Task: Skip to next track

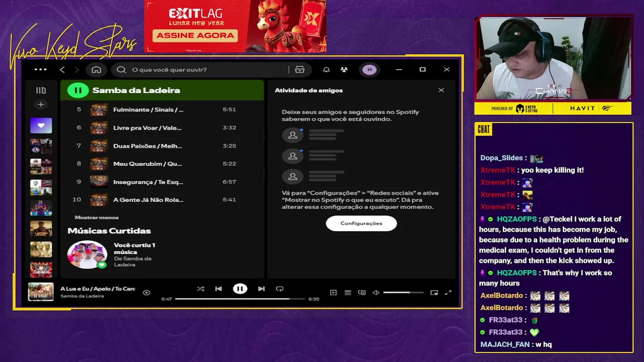Action: (261, 289)
